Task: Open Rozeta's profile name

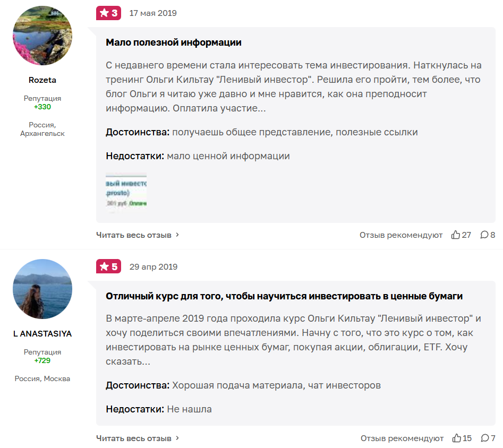Action: (x=42, y=80)
